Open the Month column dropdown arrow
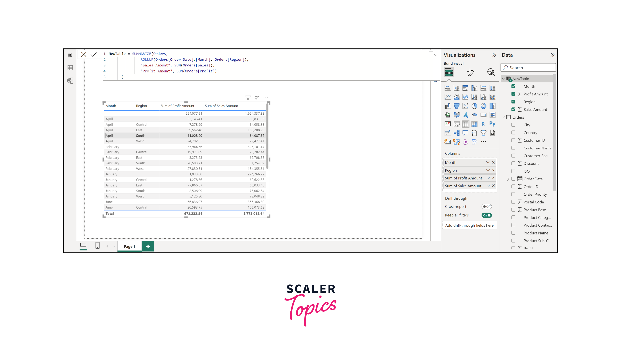This screenshot has width=621, height=364. pos(488,163)
